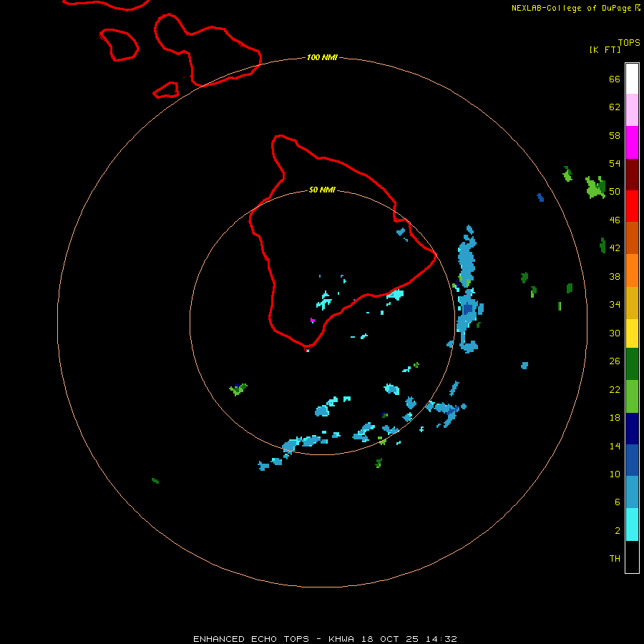Click the TH label at legend bottom
The height and width of the screenshot is (644, 644).
click(x=615, y=559)
